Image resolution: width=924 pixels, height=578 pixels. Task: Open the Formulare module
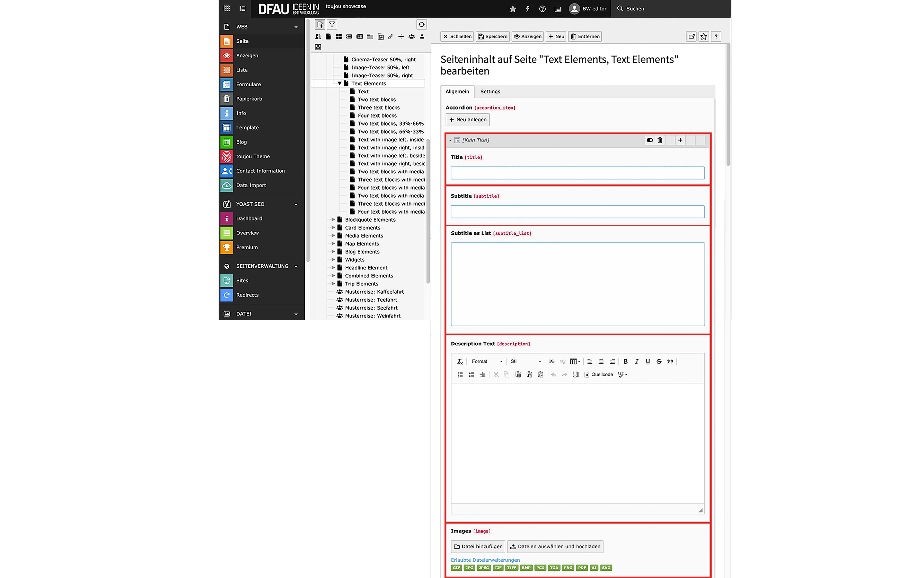pos(262,84)
